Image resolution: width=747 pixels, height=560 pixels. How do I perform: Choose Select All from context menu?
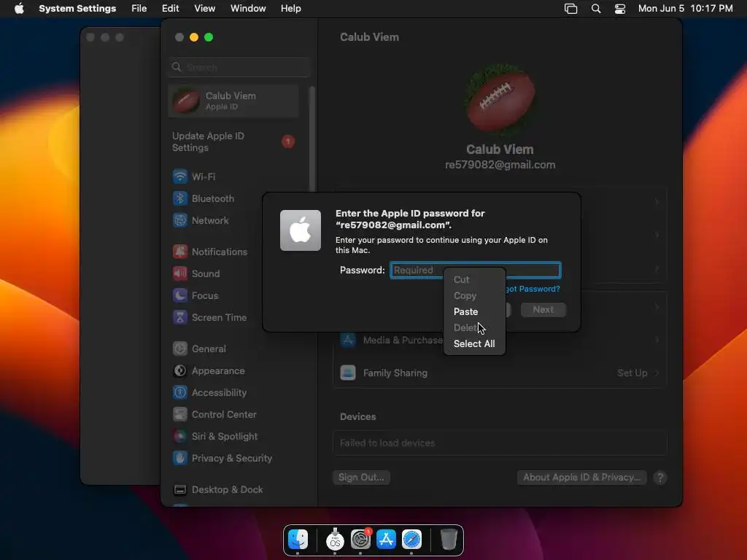click(474, 343)
